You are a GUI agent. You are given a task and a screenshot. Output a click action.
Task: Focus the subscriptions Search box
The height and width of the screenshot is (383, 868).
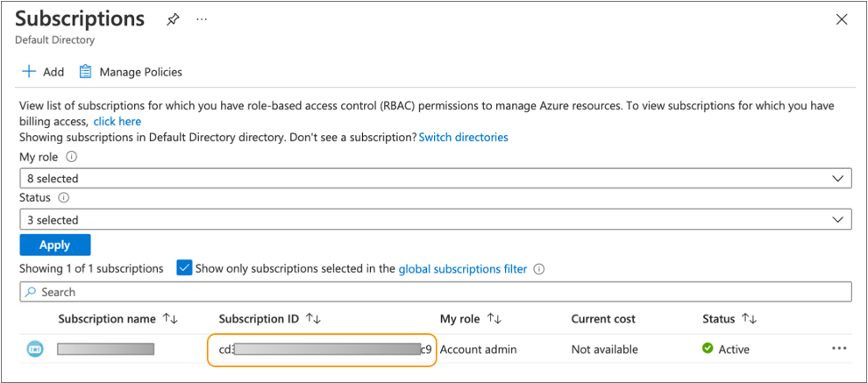(435, 292)
